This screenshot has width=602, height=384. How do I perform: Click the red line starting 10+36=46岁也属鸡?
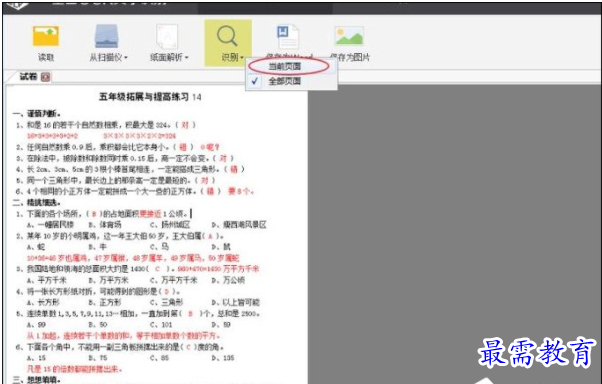(133, 258)
